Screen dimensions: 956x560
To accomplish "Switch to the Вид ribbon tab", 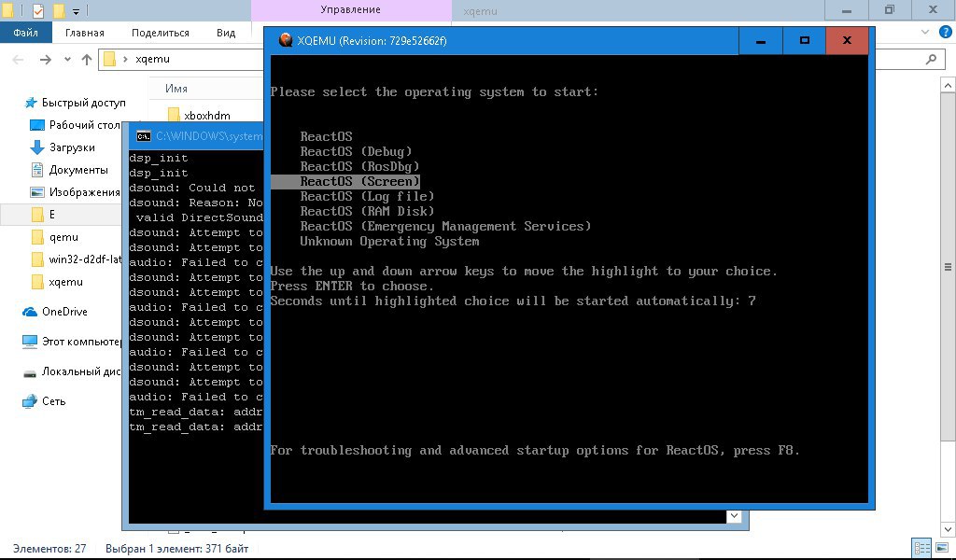I will (226, 33).
